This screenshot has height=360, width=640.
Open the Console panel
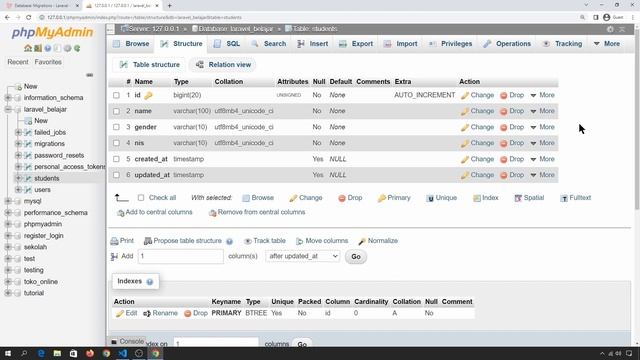127,341
